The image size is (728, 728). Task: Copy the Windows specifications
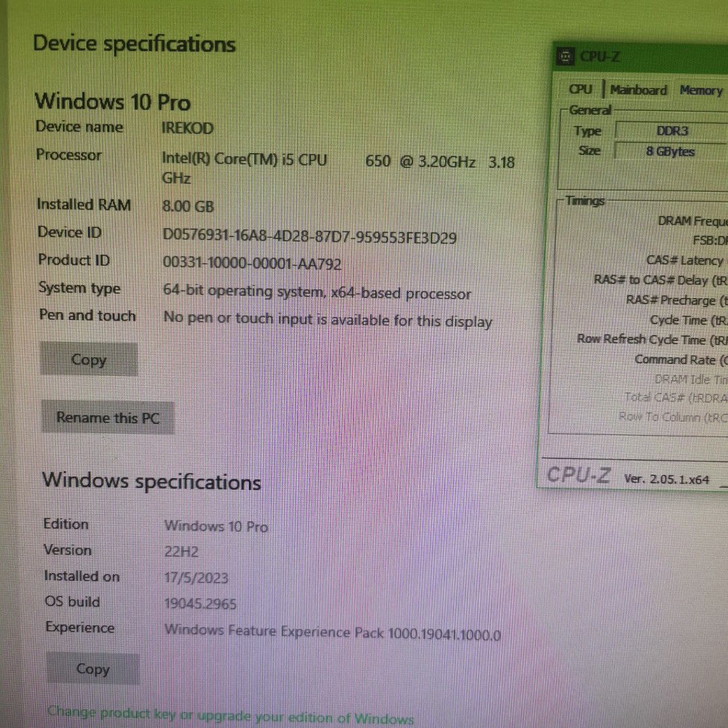pos(93,669)
